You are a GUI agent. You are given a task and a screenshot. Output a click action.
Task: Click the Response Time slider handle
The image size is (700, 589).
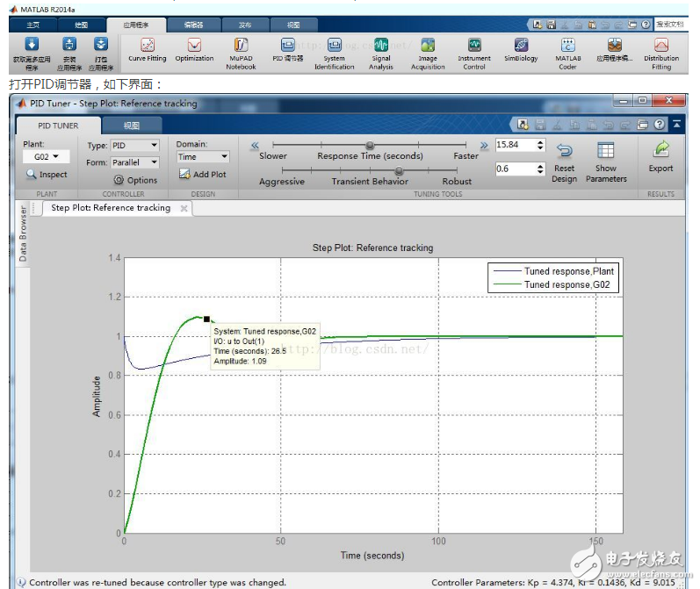370,146
